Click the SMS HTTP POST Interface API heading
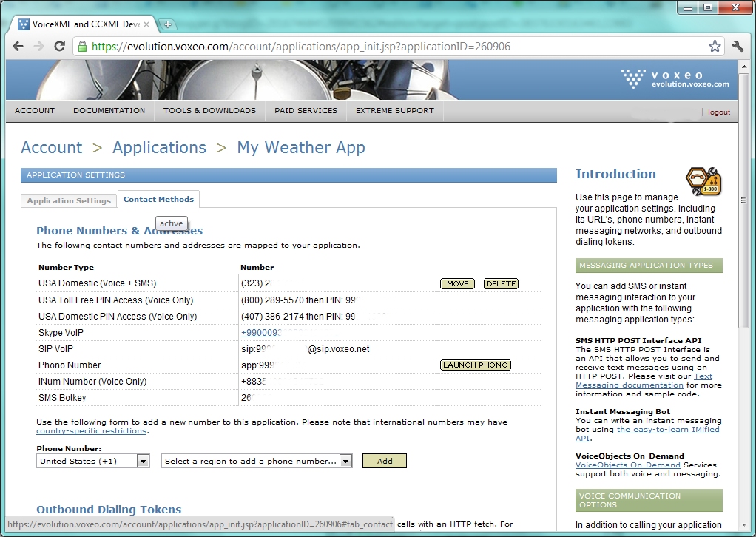 click(638, 341)
